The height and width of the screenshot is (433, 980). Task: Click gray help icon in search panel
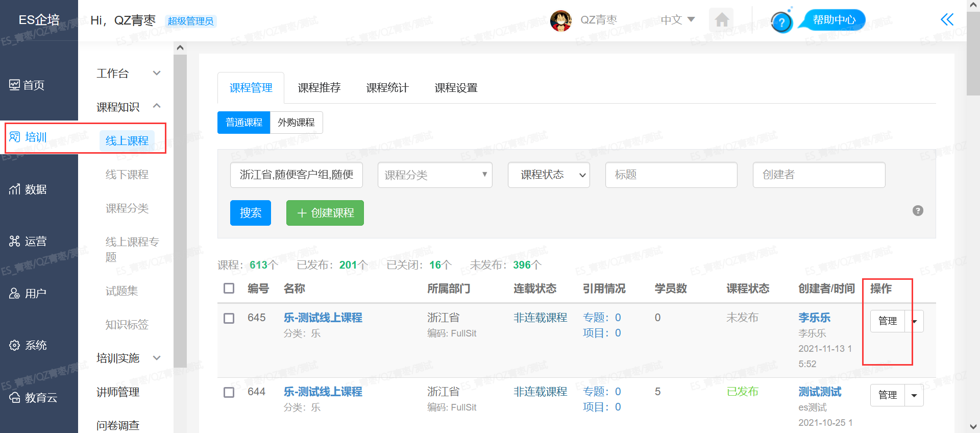click(x=918, y=211)
